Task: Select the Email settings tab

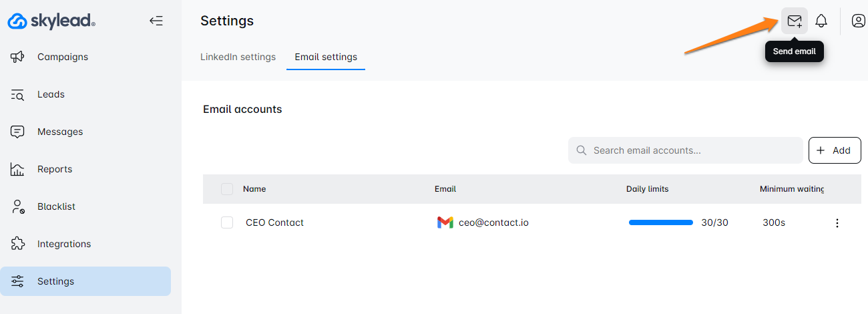Action: [x=326, y=57]
